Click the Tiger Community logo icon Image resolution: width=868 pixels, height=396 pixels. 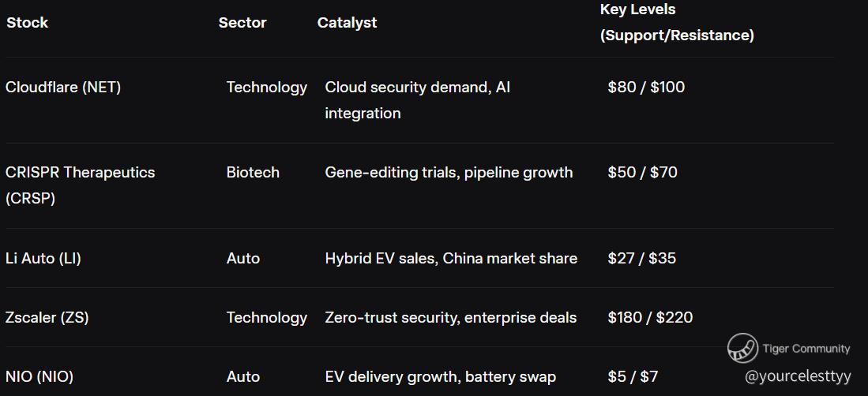[x=742, y=348]
